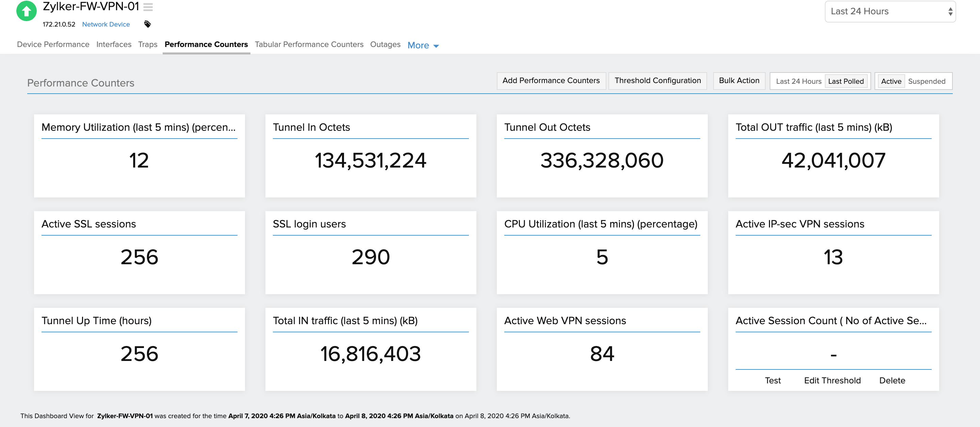Go to the Outages tab
Viewport: 980px width, 427px height.
[385, 45]
